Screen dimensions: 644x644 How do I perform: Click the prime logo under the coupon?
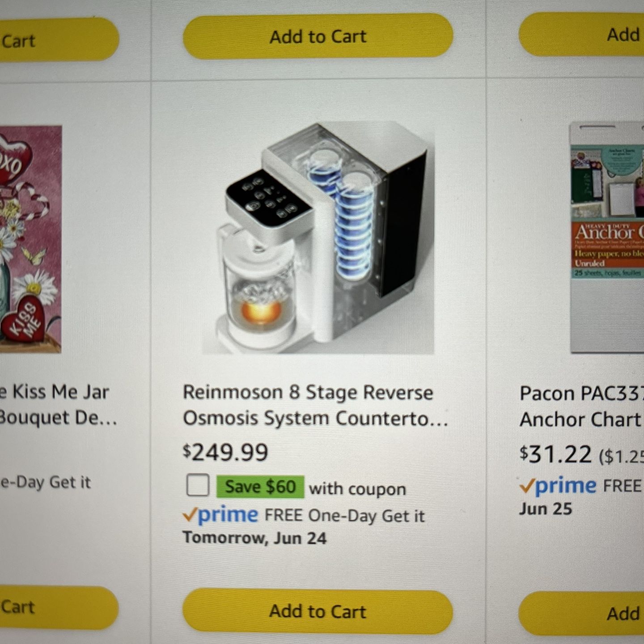[220, 515]
